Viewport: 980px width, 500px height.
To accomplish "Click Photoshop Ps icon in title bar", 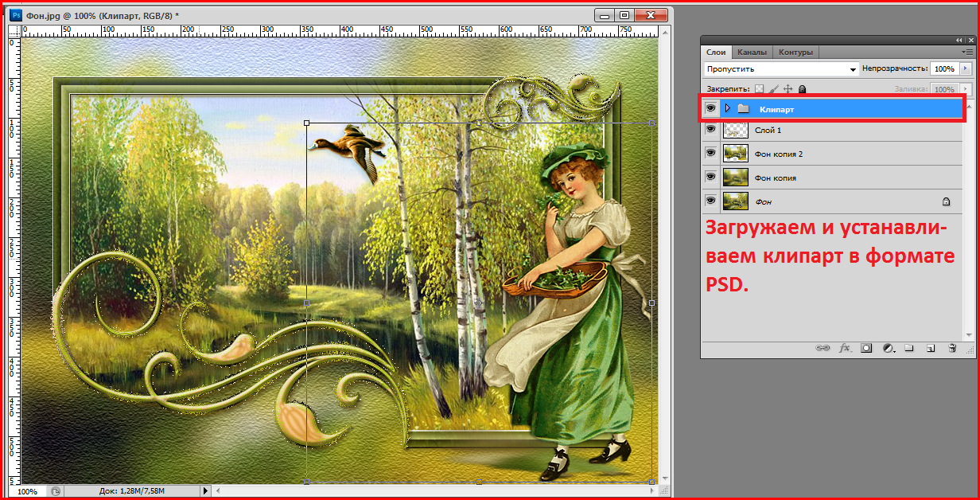I will pos(16,14).
